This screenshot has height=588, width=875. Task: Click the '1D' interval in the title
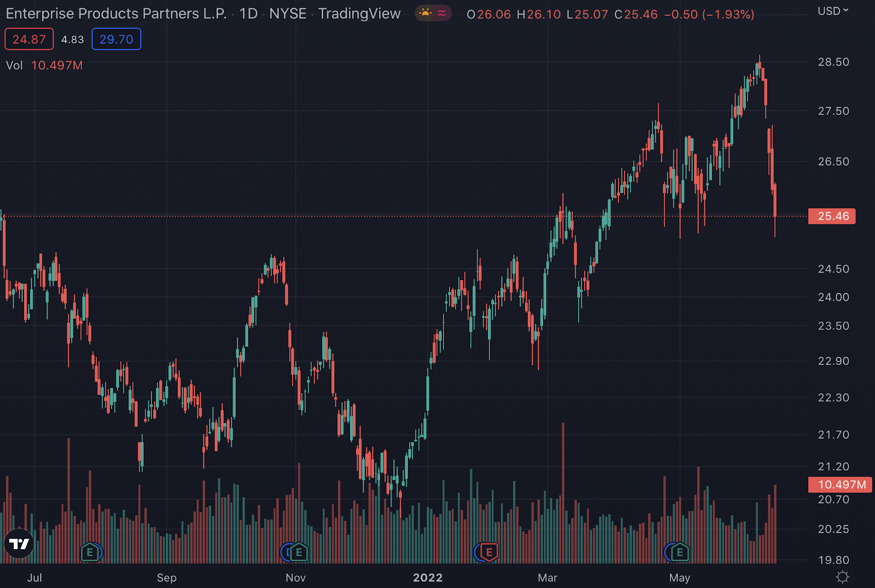pyautogui.click(x=248, y=14)
